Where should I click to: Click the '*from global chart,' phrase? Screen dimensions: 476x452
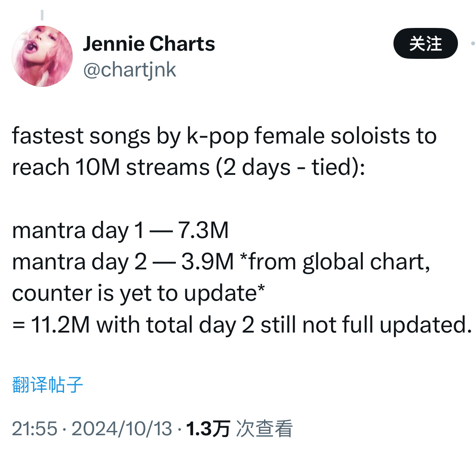pyautogui.click(x=335, y=262)
